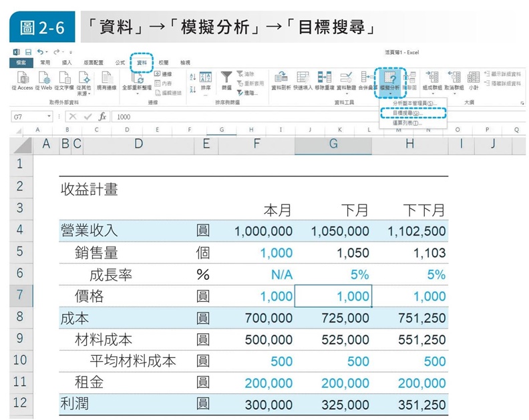Click the formula bar showing 1000
This screenshot has width=529, height=420.
317,117
